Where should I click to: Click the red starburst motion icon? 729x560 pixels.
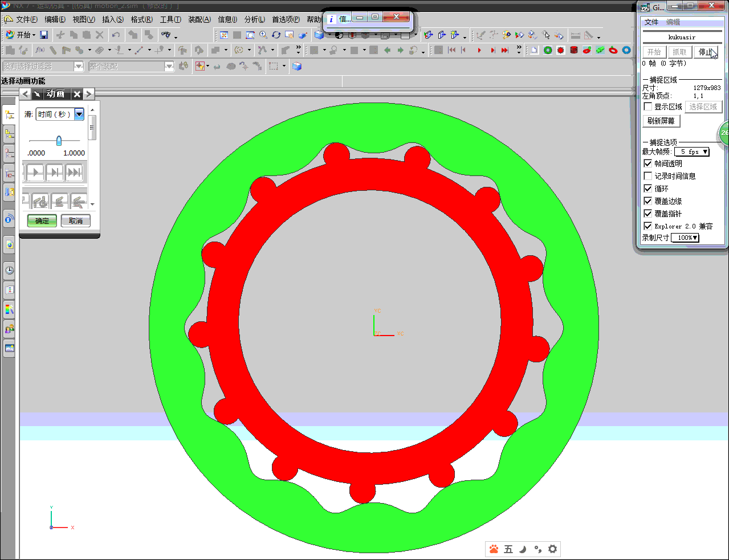[x=561, y=50]
